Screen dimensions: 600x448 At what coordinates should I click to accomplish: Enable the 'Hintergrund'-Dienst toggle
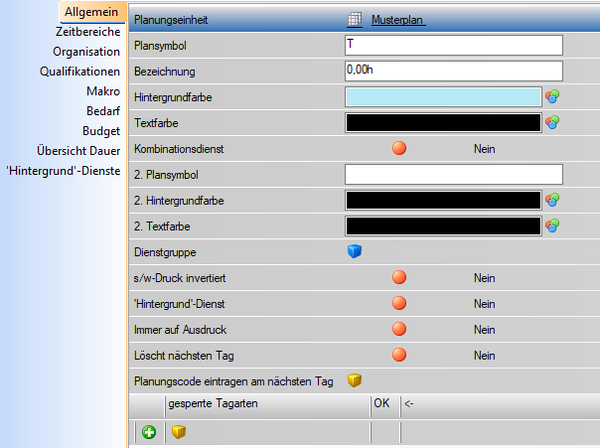[x=400, y=303]
